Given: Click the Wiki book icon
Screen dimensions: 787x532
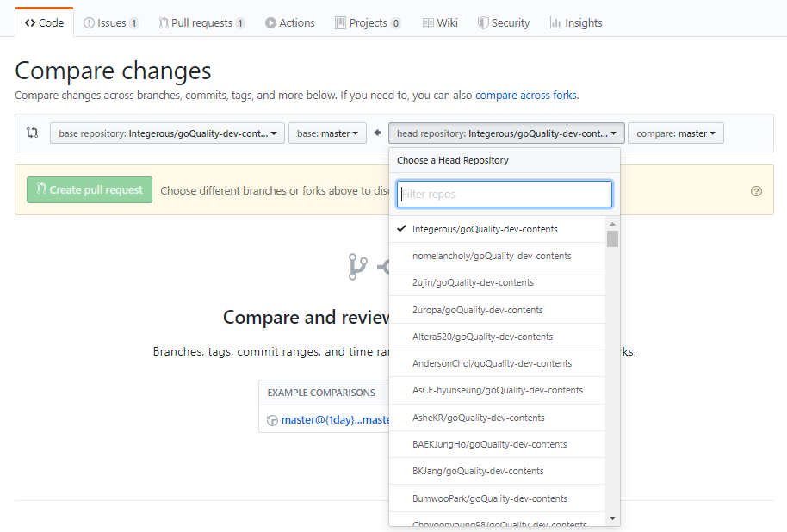Looking at the screenshot, I should click(428, 22).
